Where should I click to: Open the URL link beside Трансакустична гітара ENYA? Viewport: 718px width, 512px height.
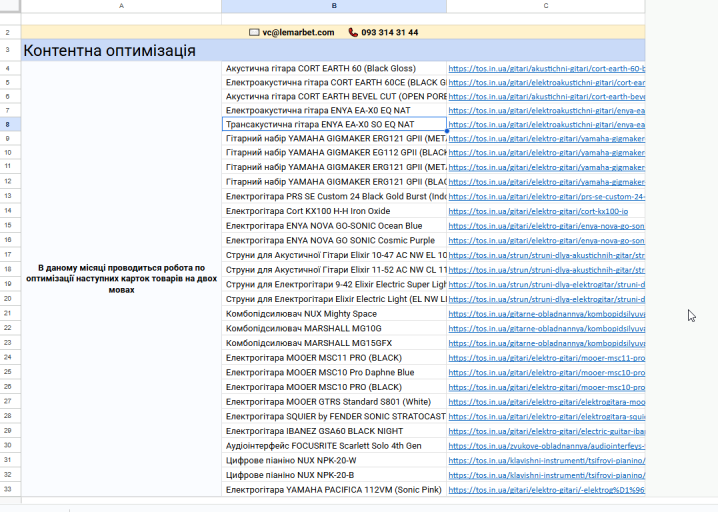pos(547,125)
